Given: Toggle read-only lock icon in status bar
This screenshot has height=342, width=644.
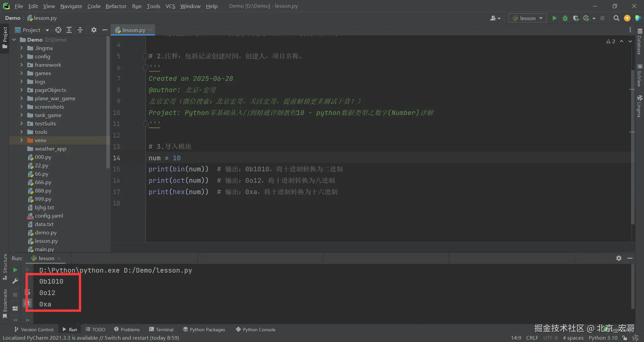Looking at the screenshot, I should [625, 338].
